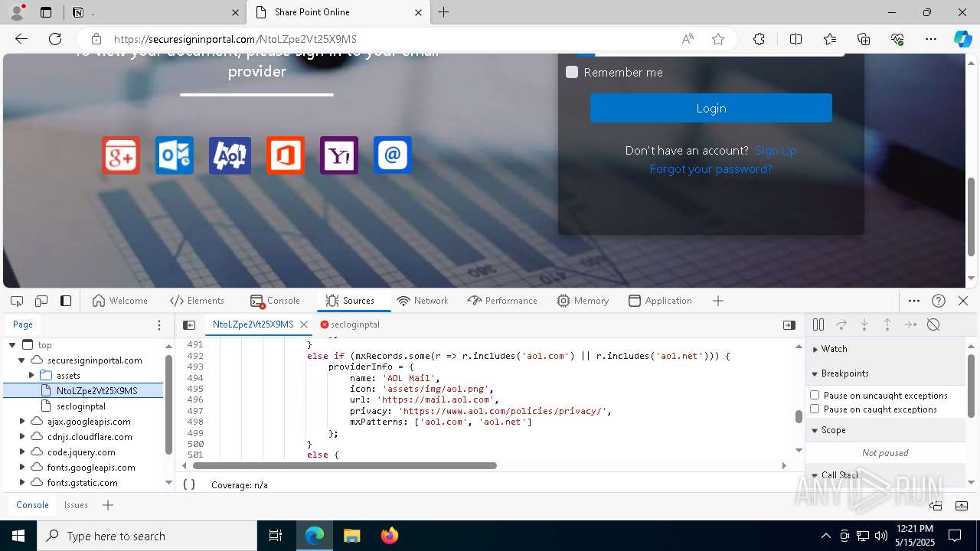This screenshot has height=551, width=980.
Task: Add another tool with the plus icon
Action: 718,301
